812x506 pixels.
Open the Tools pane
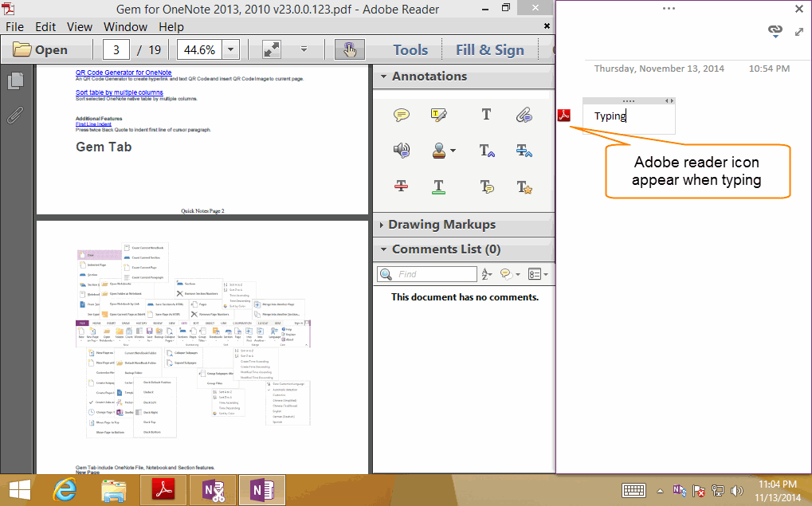point(410,49)
